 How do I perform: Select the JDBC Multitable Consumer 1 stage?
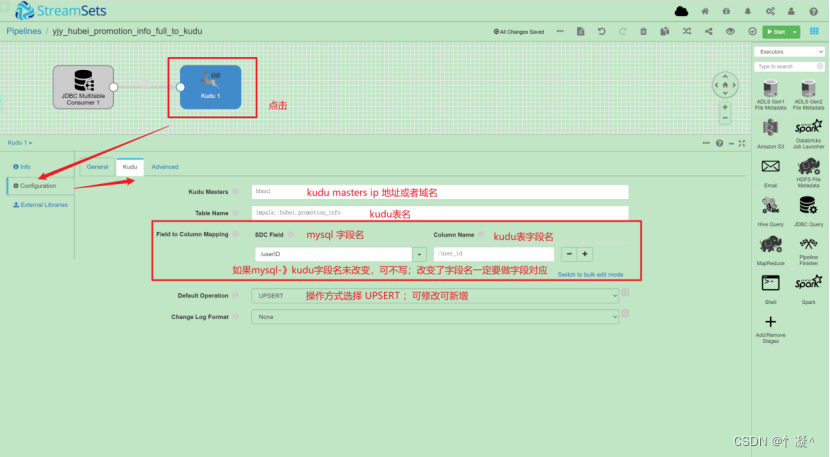click(83, 87)
